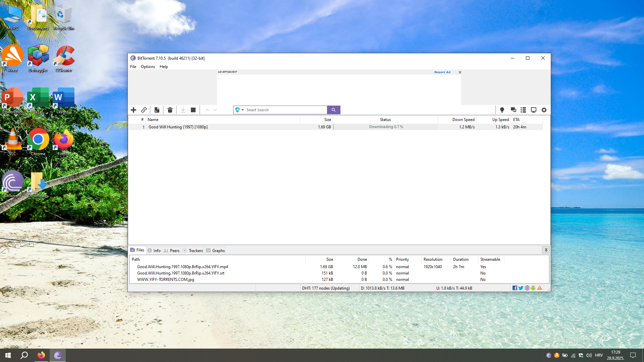Screen dimensions: 644x362
Task: Open Windows taskbar search
Action: coord(24,355)
